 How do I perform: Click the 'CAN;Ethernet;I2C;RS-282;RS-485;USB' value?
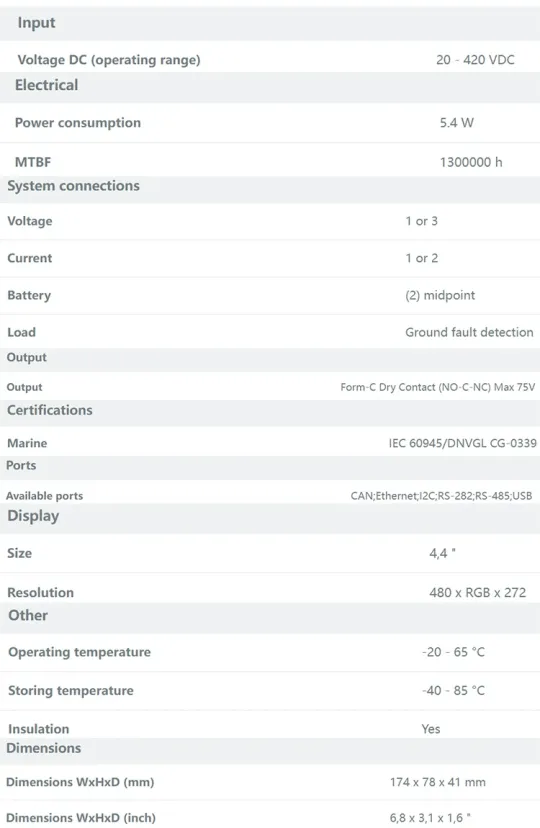441,496
